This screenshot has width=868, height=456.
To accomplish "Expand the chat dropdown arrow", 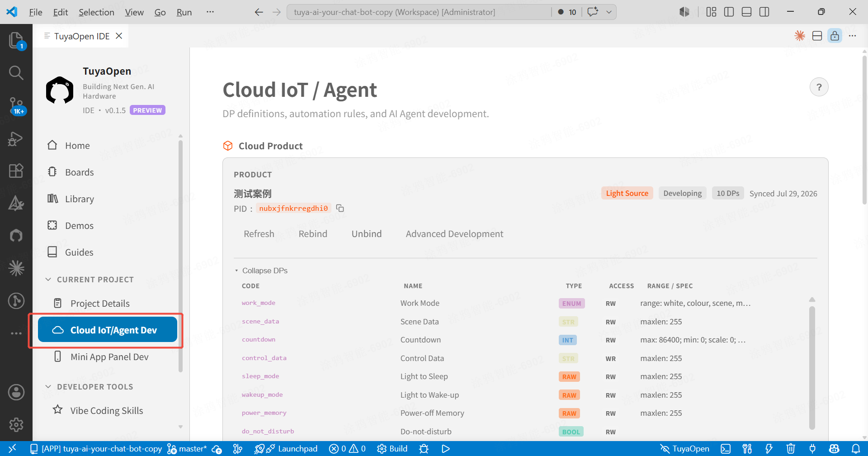I will coord(609,12).
